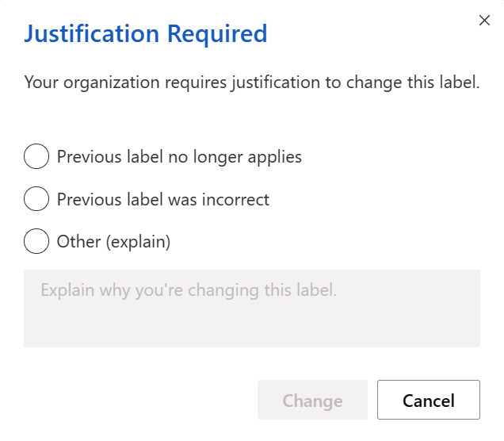
Task: Pick the 'Other (explain)' radio option
Action: pos(36,241)
